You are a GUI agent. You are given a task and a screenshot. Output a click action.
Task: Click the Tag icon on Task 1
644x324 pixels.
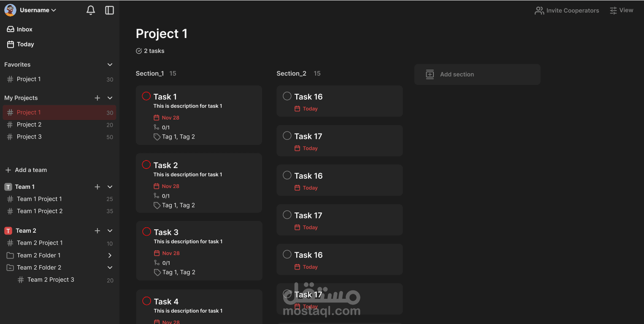point(156,136)
